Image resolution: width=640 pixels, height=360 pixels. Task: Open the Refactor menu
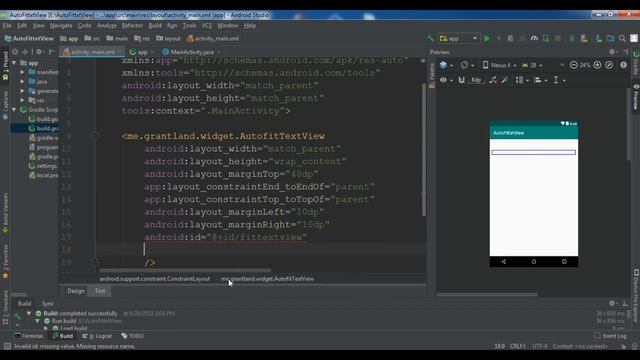point(132,25)
